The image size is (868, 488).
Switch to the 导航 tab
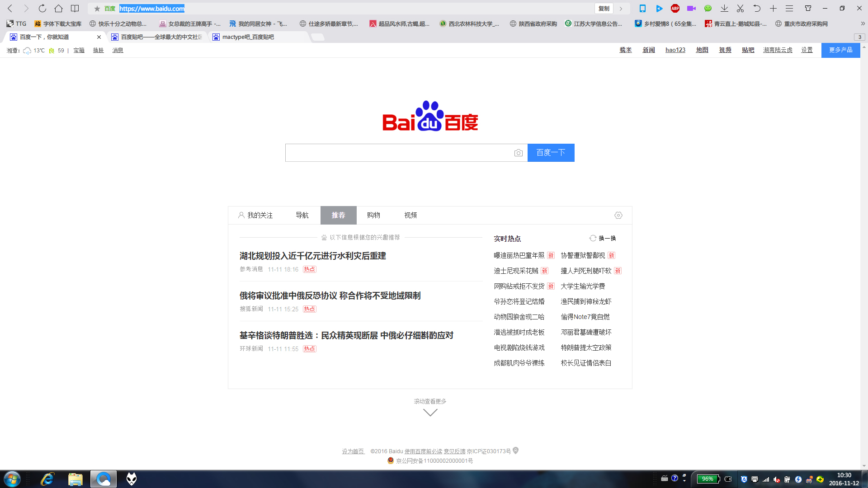point(302,216)
